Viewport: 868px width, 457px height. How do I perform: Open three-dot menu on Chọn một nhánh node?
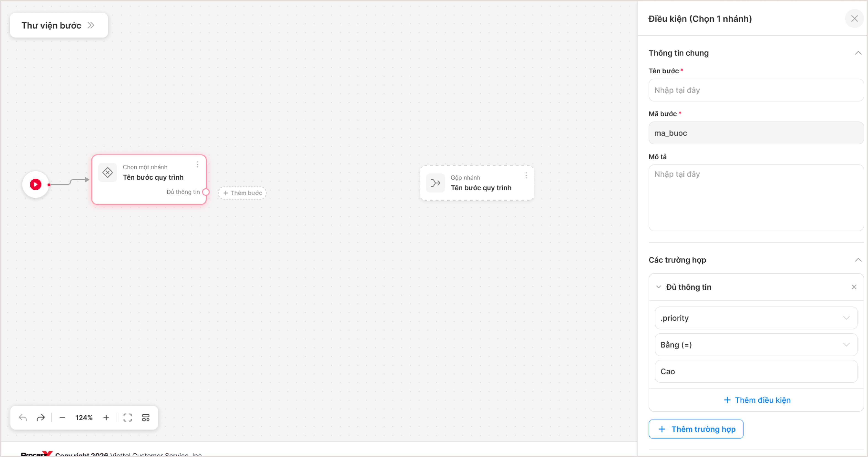tap(198, 165)
